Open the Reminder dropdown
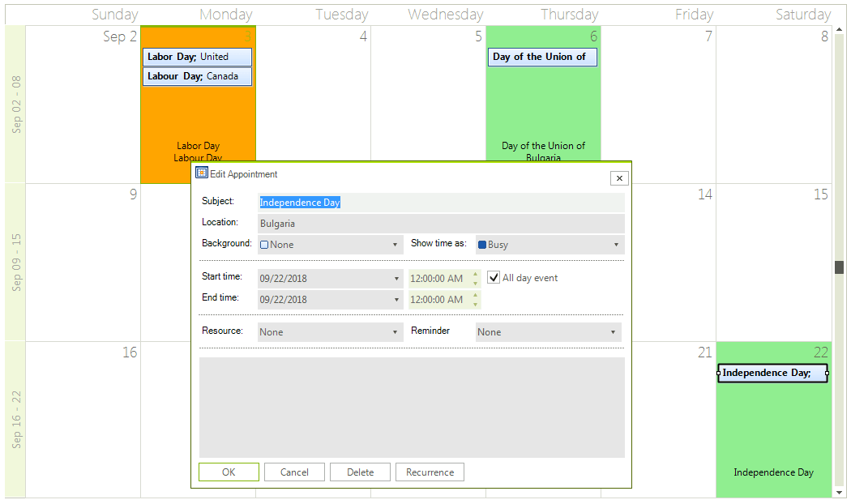This screenshot has width=851, height=504. [614, 331]
